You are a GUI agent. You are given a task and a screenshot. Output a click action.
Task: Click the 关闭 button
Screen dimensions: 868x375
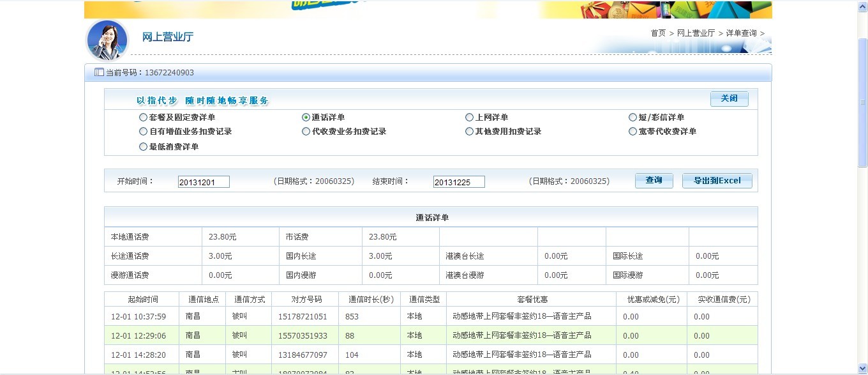[x=729, y=98]
